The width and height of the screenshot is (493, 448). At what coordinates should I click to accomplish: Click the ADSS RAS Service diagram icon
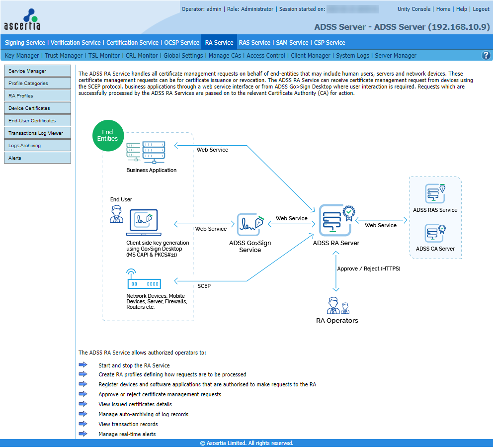pos(435,194)
